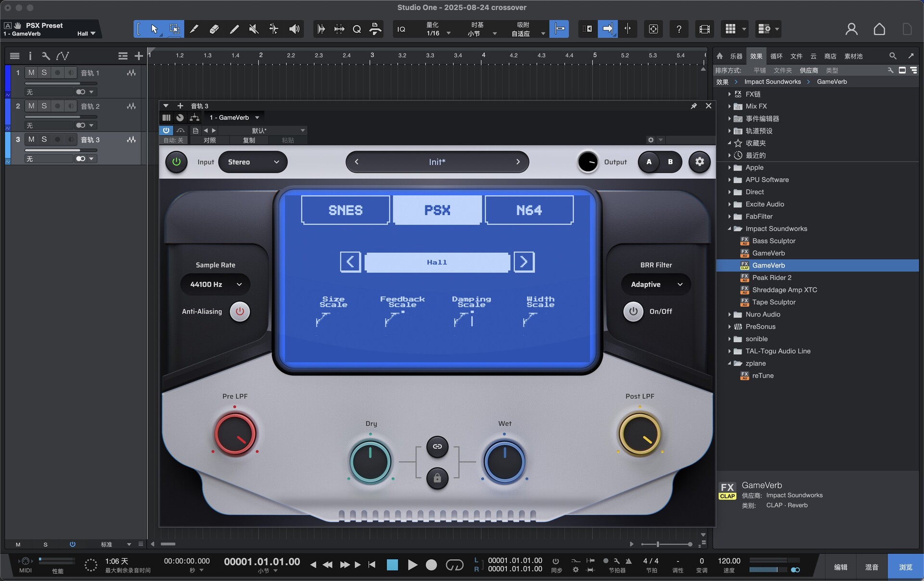Select the Listen speaker tool

pyautogui.click(x=294, y=29)
